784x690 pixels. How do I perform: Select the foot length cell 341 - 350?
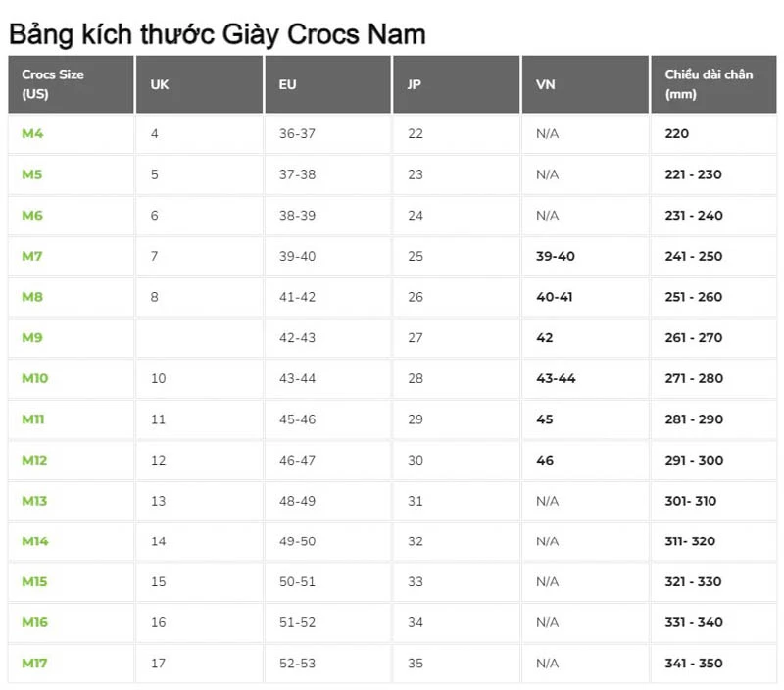[693, 663]
